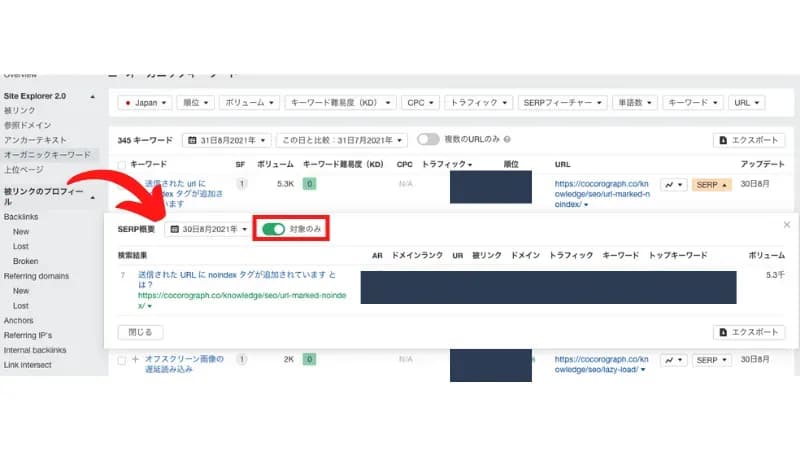Click the chart icon in the オフスクリーン画像 row
Screen dimensions: 800x450
674,360
